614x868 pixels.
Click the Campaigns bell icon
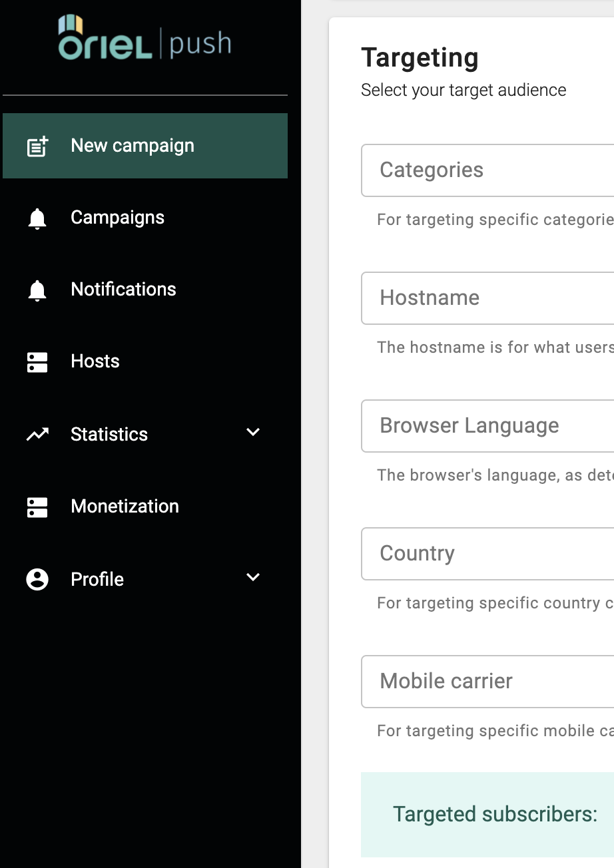click(37, 218)
